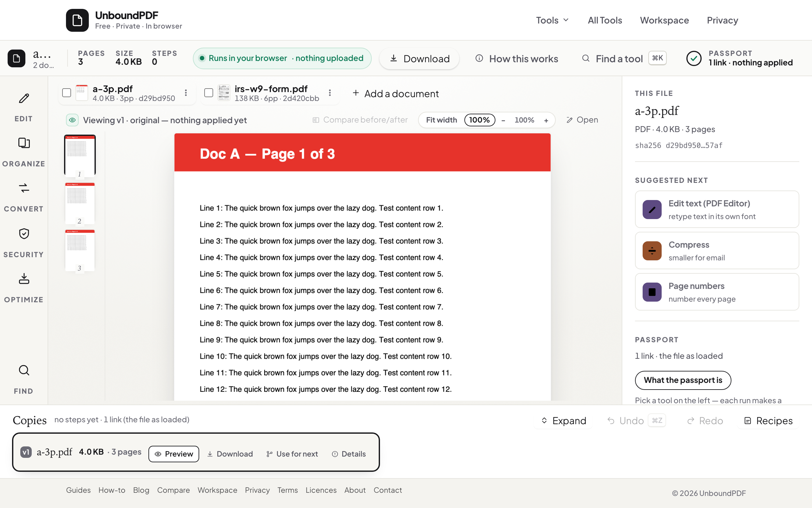
Task: Zoom in with the plus button
Action: pyautogui.click(x=546, y=120)
